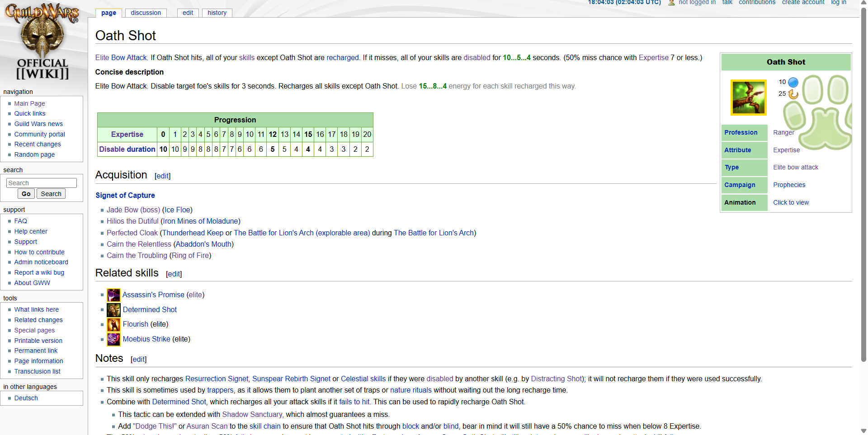Click the user avatar icon near not logged in

[x=671, y=2]
